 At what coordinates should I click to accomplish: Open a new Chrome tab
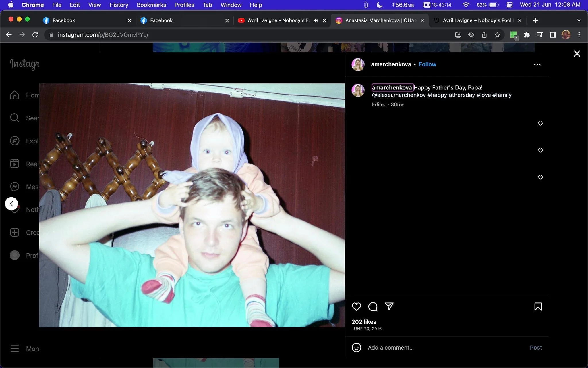535,20
